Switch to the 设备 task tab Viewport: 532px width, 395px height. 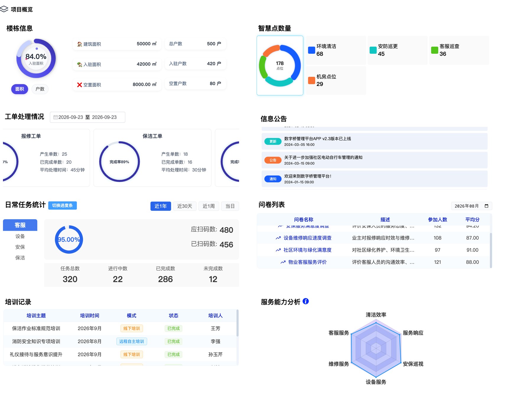click(x=20, y=236)
